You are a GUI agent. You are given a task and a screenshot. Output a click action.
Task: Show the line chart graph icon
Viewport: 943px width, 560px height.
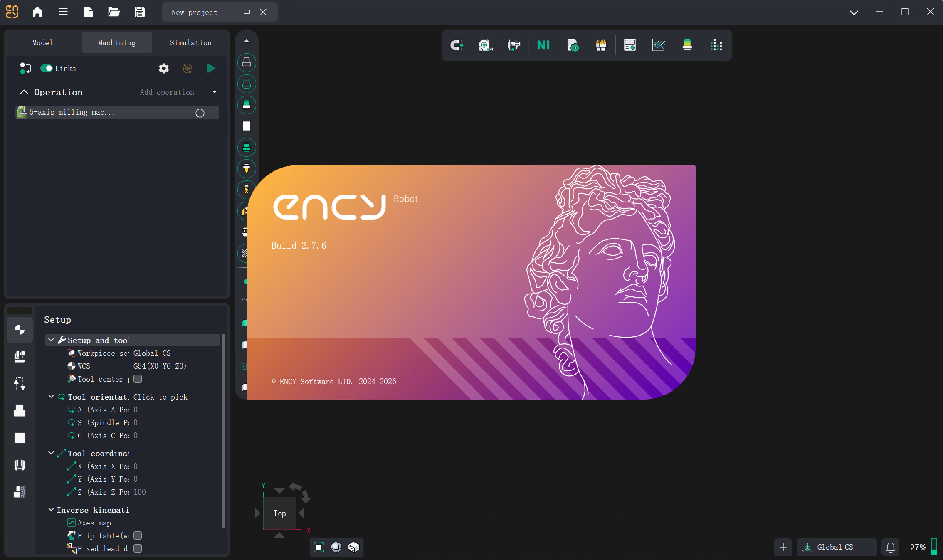pos(659,45)
